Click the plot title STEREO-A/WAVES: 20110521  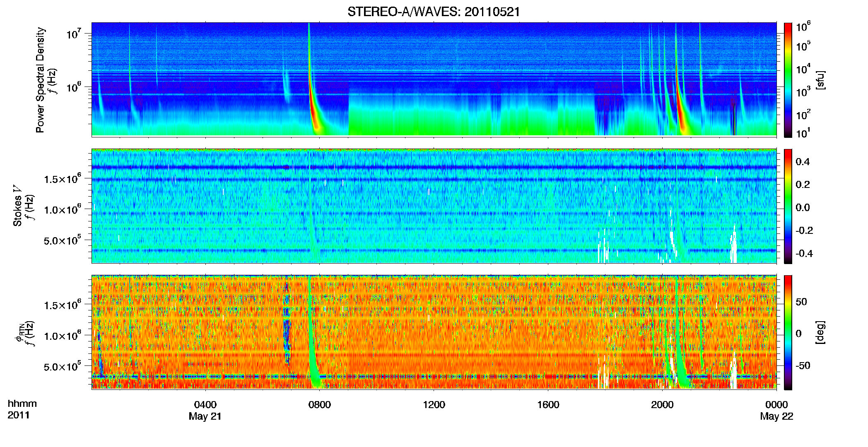[434, 12]
